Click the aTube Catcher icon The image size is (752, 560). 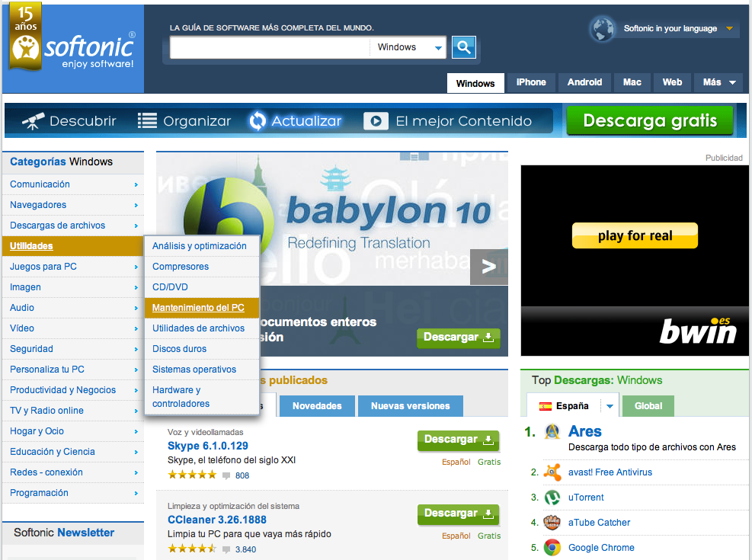point(552,523)
